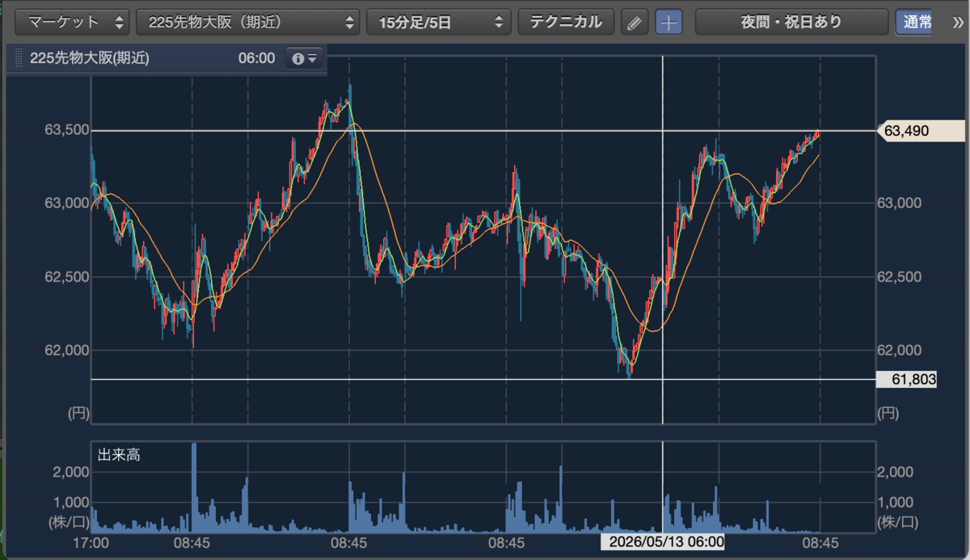Screen dimensions: 970x560
Task: Click the 63,490 current price label
Action: click(x=921, y=130)
